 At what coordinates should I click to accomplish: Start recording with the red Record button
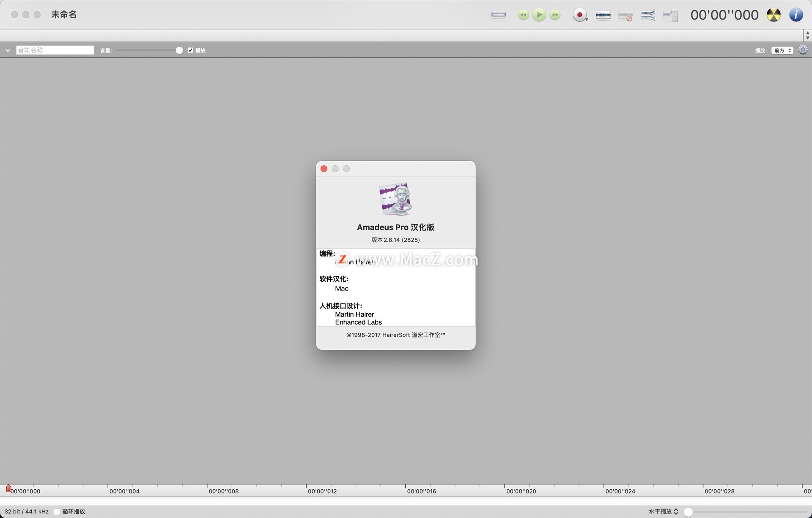[580, 15]
